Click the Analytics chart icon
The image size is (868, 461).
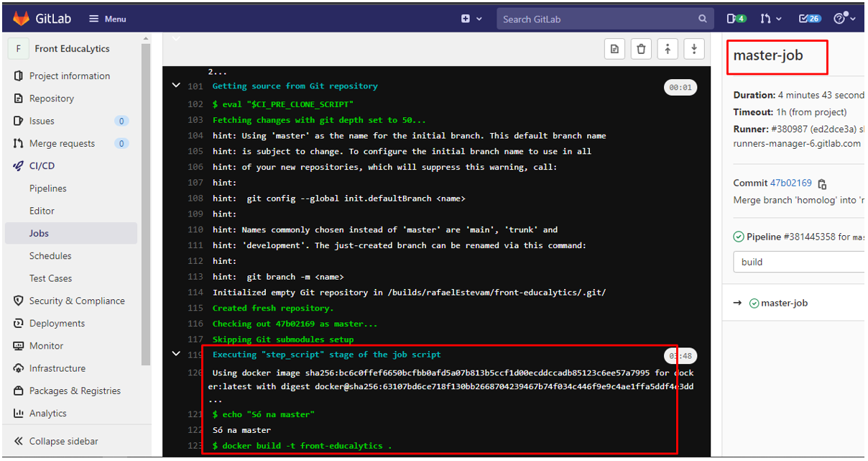tap(19, 413)
